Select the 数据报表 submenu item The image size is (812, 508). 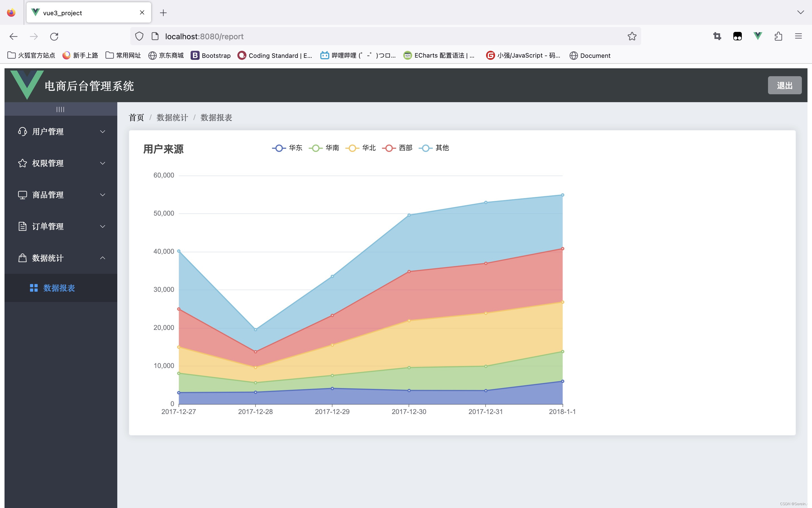coord(61,288)
